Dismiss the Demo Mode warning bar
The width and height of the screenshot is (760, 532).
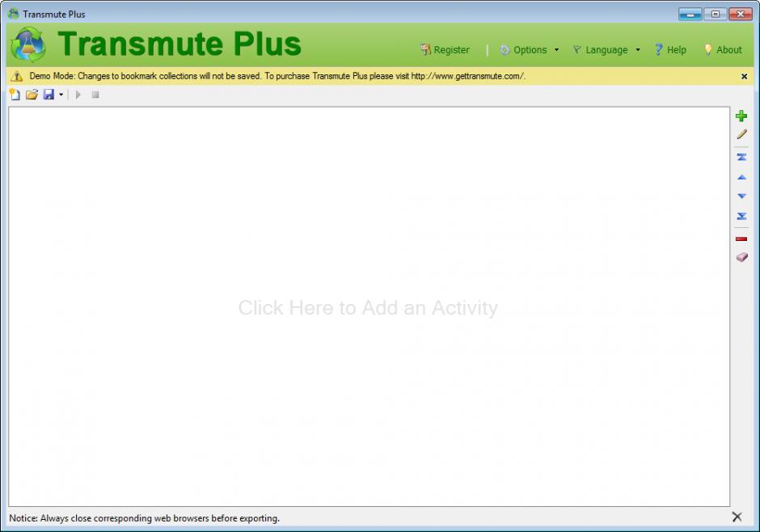click(744, 77)
